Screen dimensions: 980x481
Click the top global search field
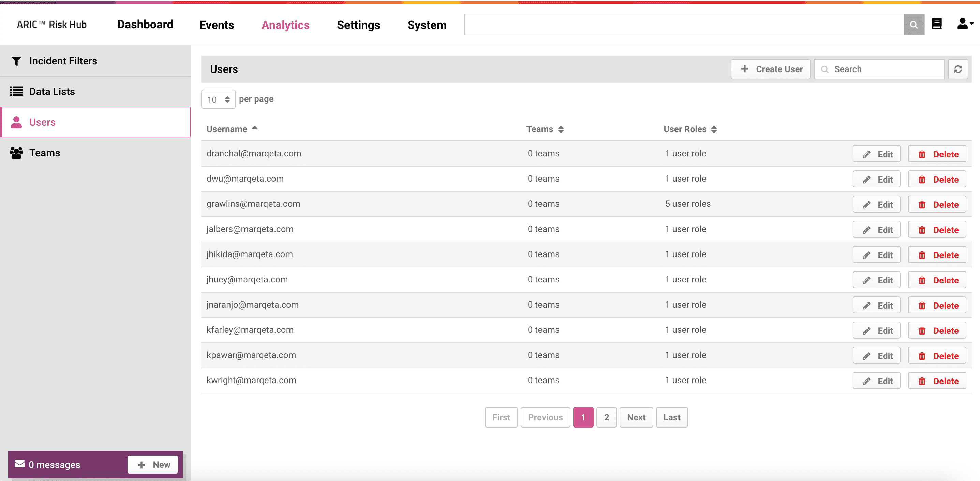(x=684, y=25)
